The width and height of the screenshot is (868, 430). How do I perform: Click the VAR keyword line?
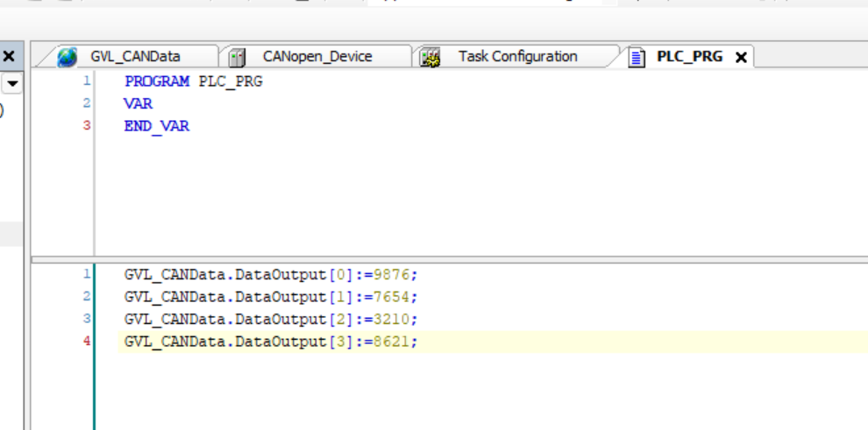pyautogui.click(x=139, y=104)
